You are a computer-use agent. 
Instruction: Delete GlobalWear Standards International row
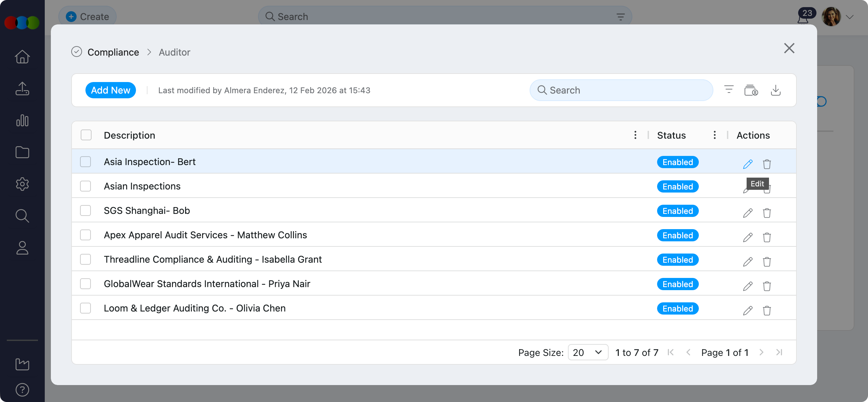(x=767, y=286)
